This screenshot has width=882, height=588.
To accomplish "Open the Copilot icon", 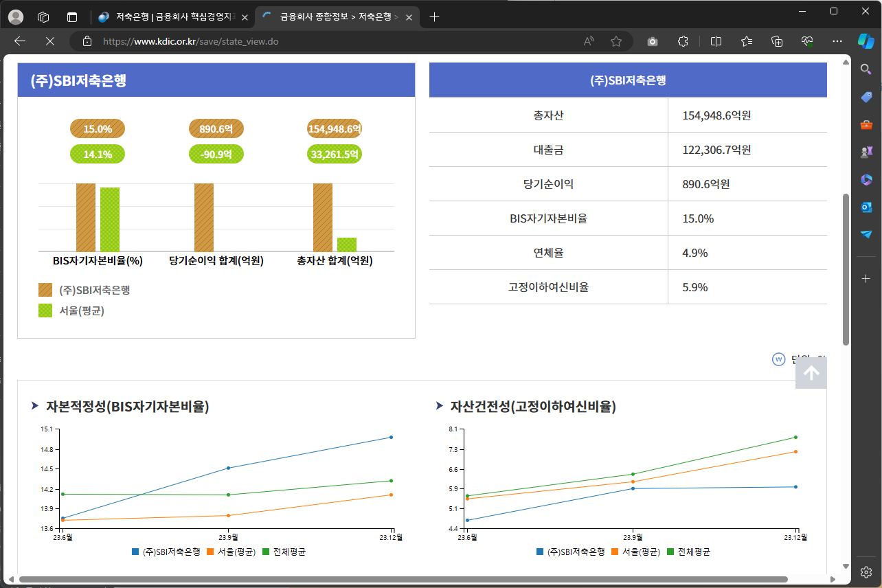I will point(866,41).
